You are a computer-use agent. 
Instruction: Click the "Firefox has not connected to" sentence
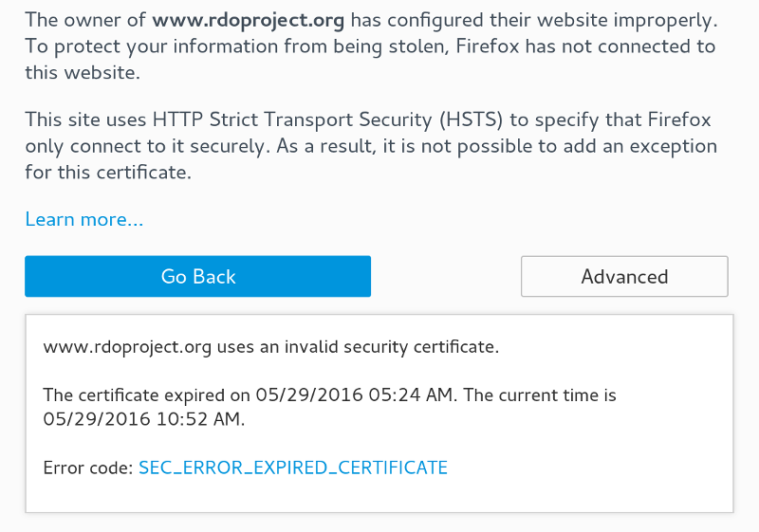[585, 46]
